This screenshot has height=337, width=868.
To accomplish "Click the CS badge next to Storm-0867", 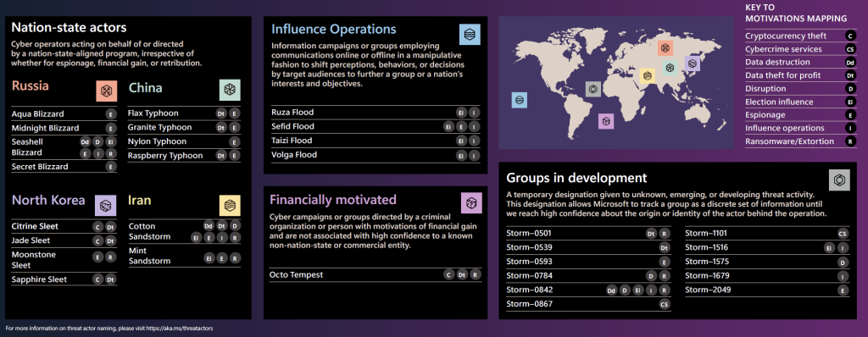I will coord(665,304).
